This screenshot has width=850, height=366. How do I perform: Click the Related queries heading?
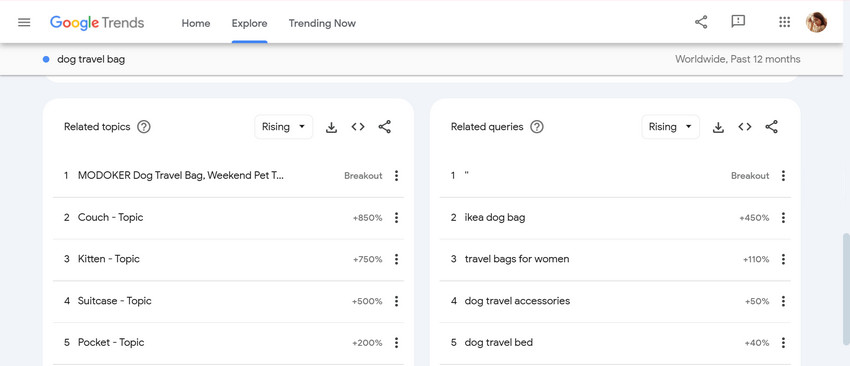tap(487, 127)
